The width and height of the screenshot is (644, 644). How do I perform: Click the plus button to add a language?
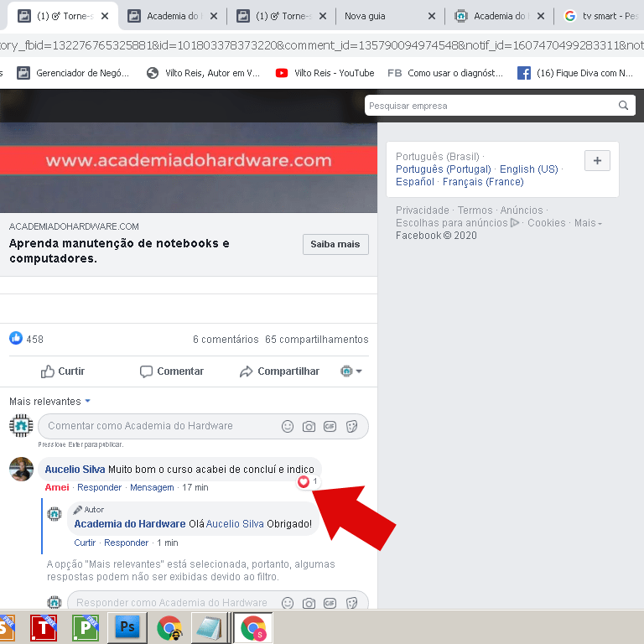click(x=597, y=160)
